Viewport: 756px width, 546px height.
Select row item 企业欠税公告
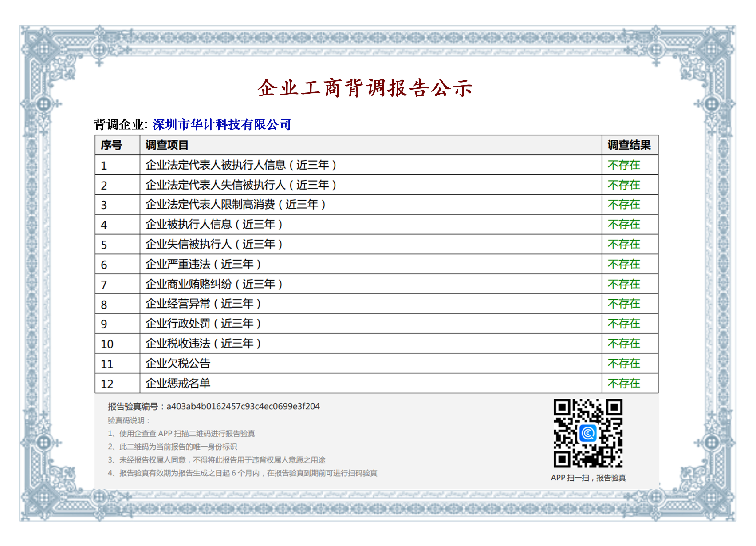(x=178, y=364)
